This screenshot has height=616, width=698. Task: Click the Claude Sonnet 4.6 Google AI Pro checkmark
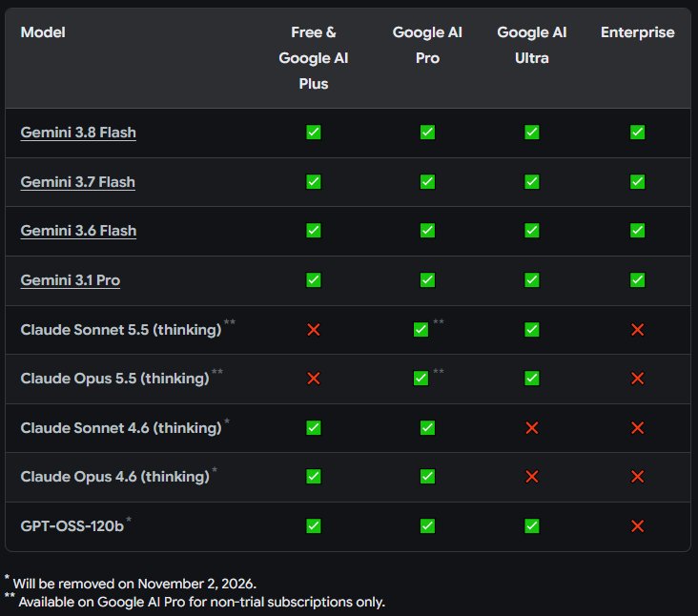tap(427, 428)
